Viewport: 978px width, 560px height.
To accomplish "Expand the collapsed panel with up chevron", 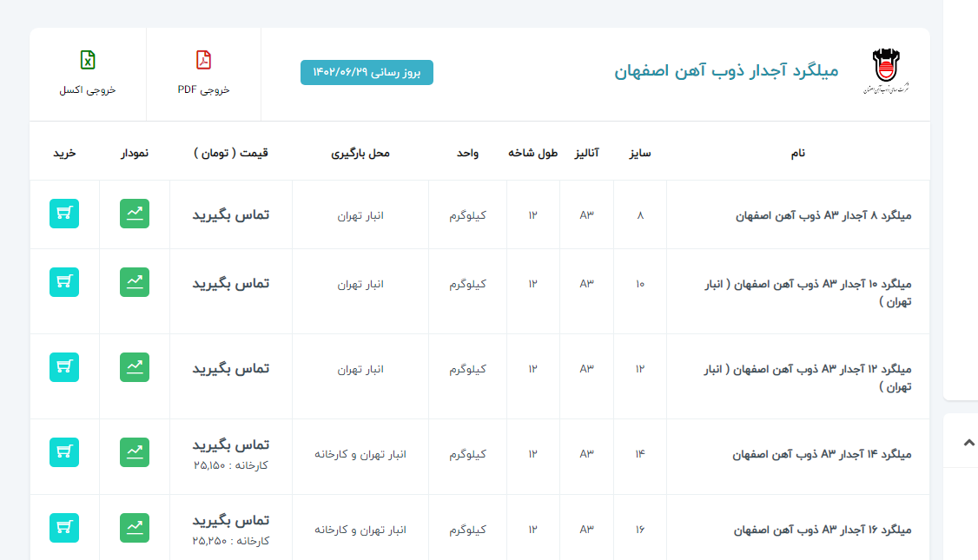I will tap(968, 442).
